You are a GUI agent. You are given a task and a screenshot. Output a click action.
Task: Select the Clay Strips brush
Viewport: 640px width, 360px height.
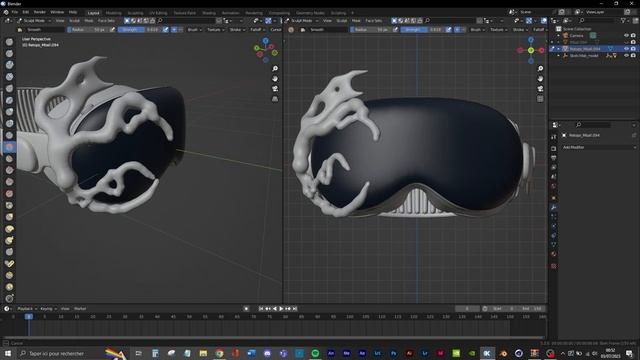[x=9, y=77]
